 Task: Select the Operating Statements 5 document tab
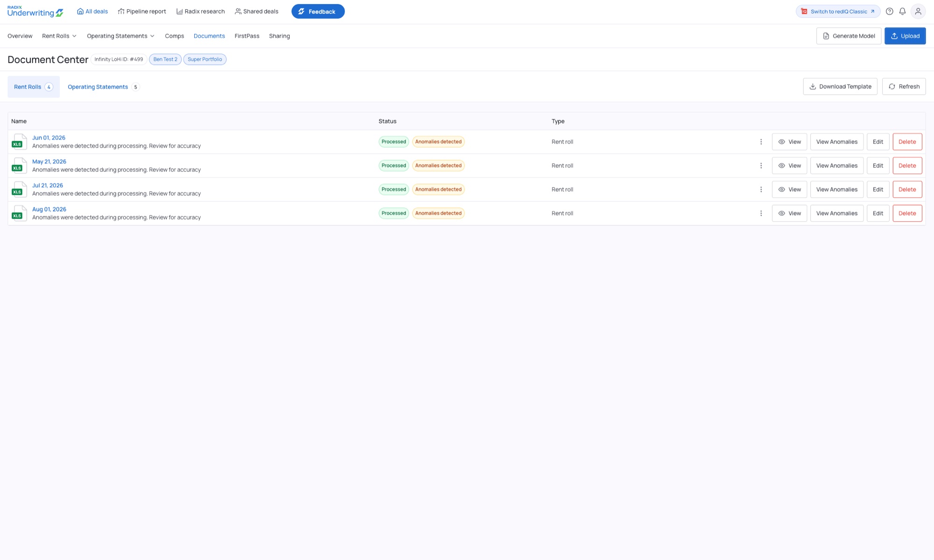click(x=104, y=87)
